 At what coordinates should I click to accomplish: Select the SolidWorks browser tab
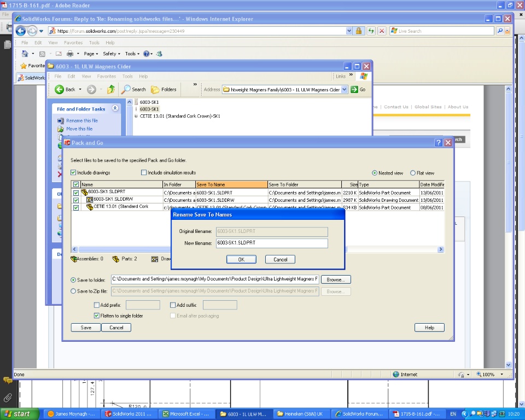click(x=31, y=78)
